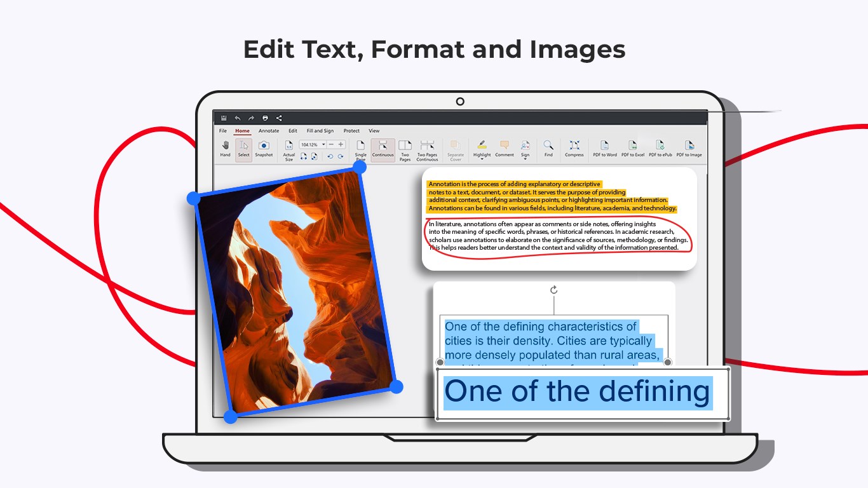Screen dimensions: 868x488
Task: Open the zoom percentage dropdown
Action: [x=323, y=144]
